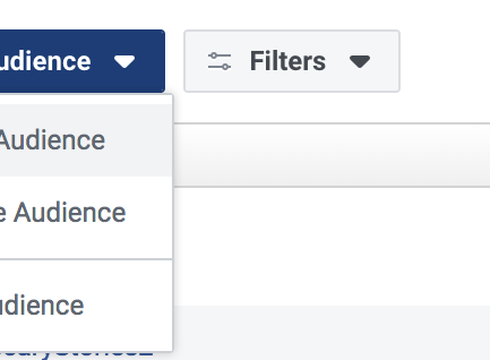Image resolution: width=490 pixels, height=360 pixels.
Task: Click the empty white row beneath the header
Action: point(332,246)
